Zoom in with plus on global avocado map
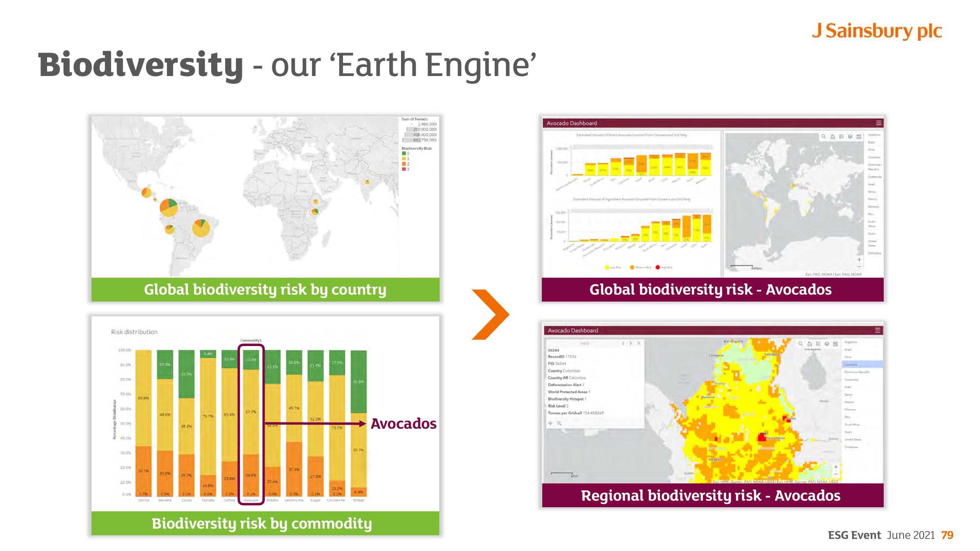Screen dimensions: 980x551 (859, 259)
